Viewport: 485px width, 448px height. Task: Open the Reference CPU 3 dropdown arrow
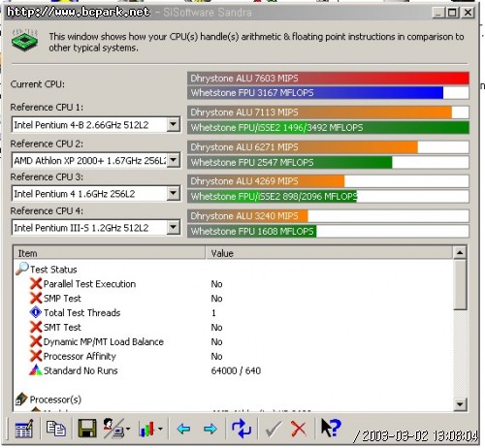point(174,193)
